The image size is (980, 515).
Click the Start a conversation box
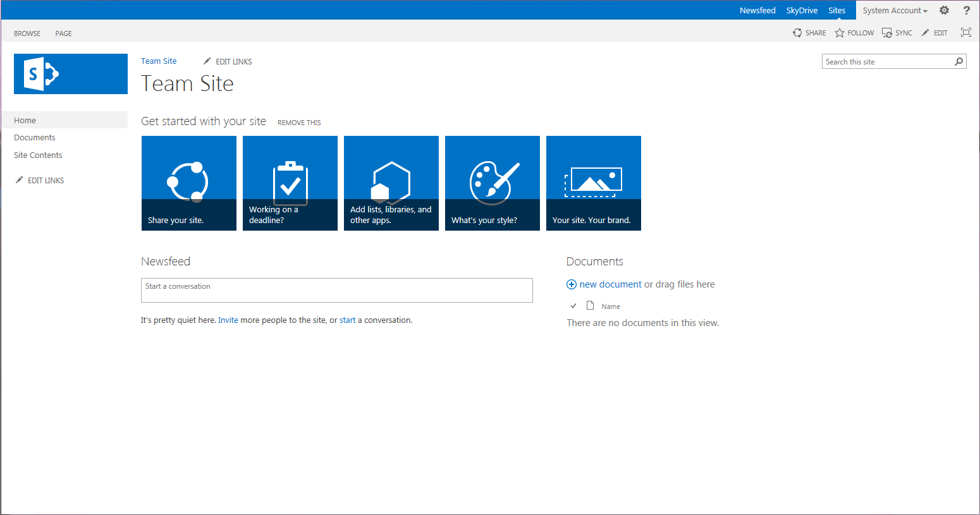[337, 290]
